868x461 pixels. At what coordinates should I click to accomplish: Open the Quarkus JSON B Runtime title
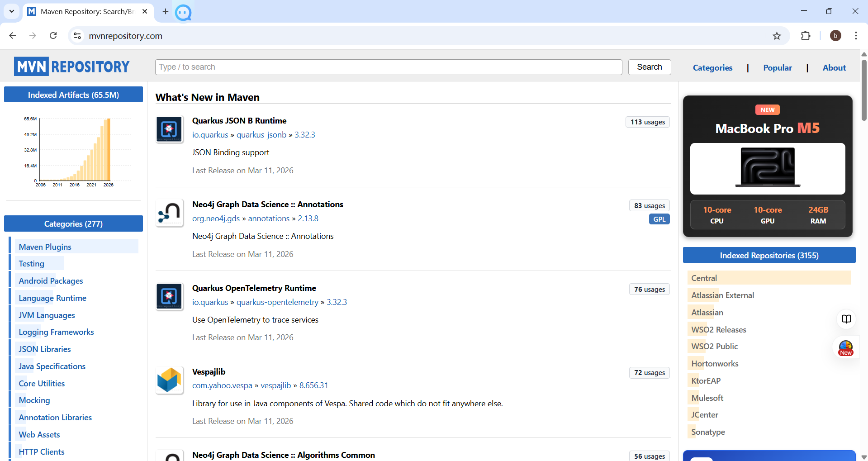(x=239, y=121)
